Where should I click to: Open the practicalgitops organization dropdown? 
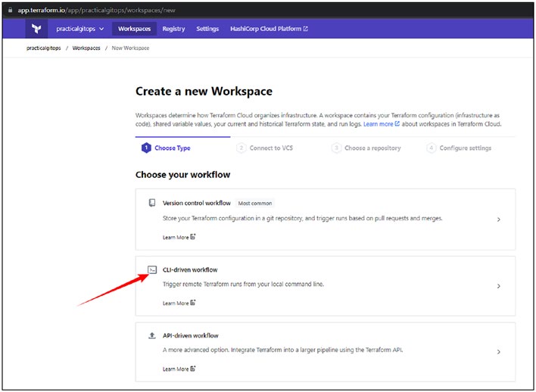click(x=80, y=29)
